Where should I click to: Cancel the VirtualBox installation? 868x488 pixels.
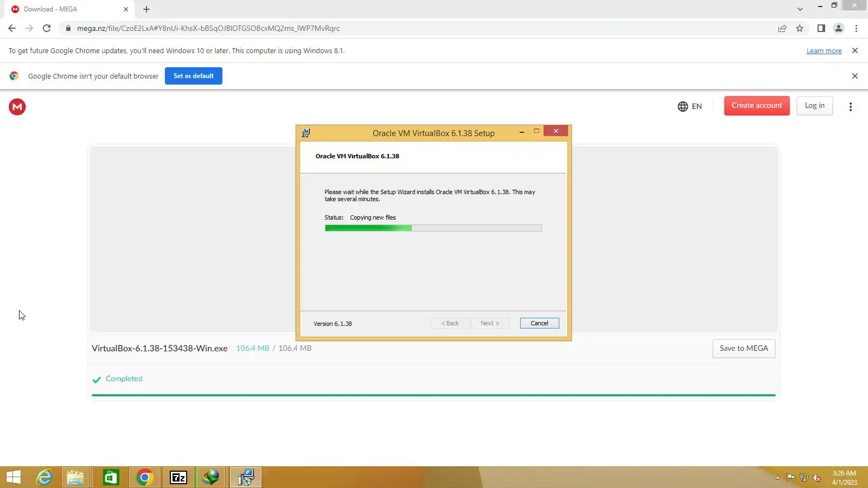coord(539,323)
